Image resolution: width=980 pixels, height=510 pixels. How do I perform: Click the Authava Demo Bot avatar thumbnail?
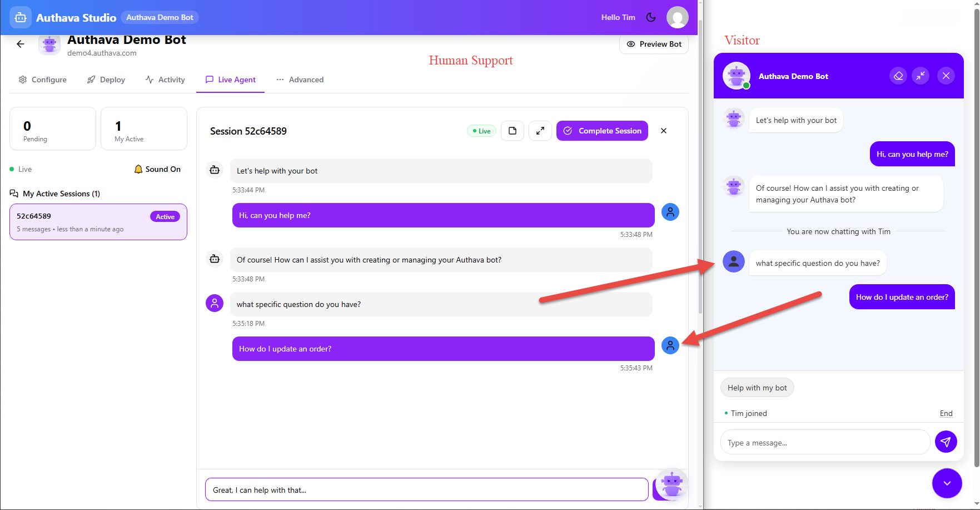click(49, 44)
